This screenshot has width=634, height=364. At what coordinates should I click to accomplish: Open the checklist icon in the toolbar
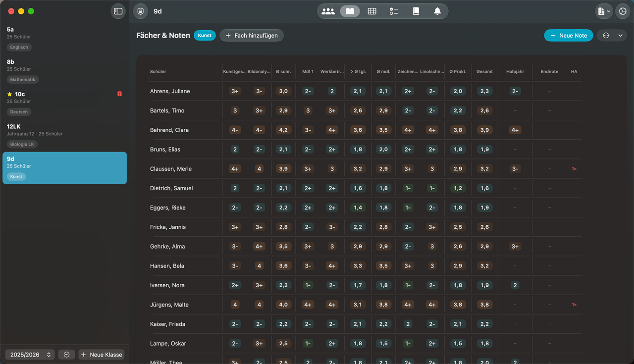[394, 11]
